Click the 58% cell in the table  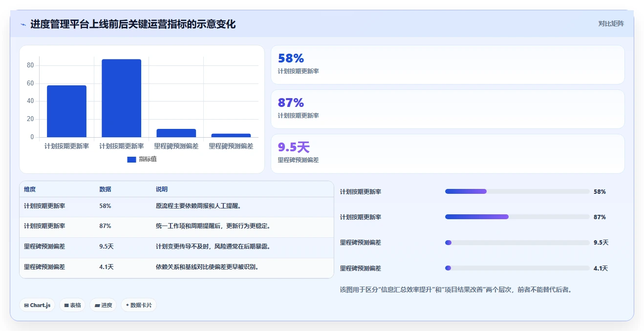point(105,206)
